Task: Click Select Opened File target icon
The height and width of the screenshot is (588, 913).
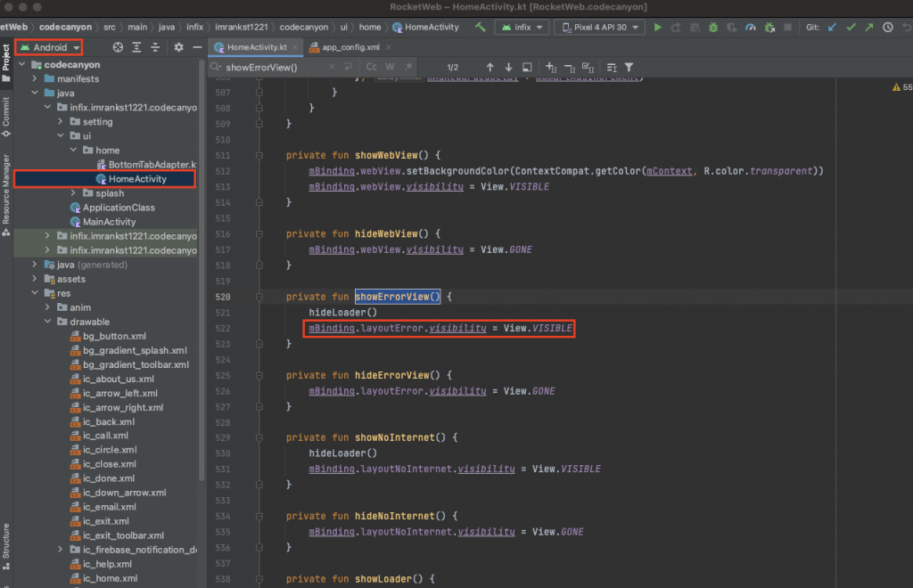Action: point(118,47)
